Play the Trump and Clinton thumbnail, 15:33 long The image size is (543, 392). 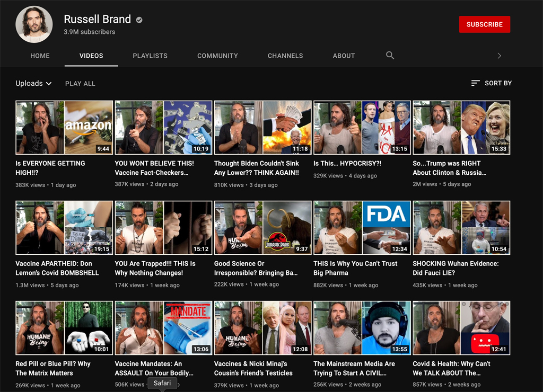(461, 127)
